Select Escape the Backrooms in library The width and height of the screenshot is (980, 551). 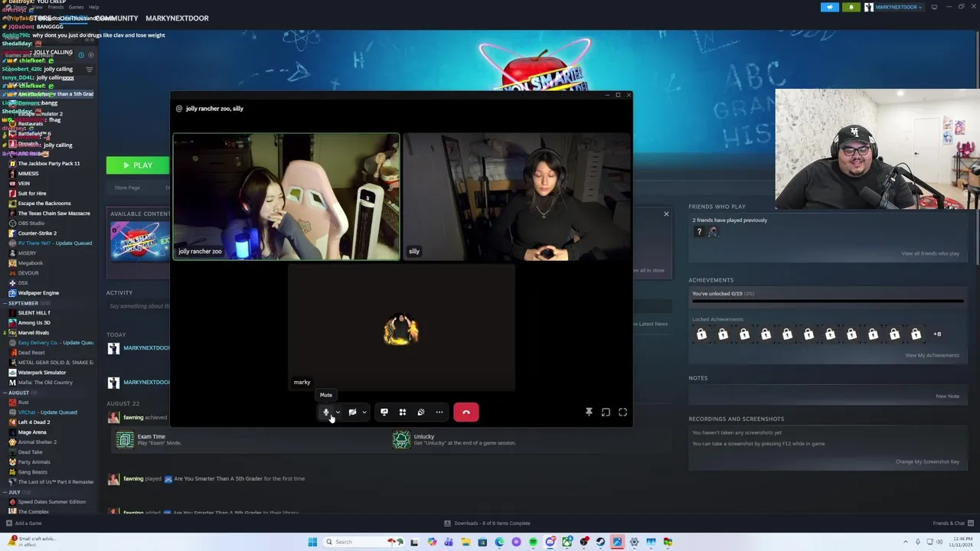coord(44,203)
